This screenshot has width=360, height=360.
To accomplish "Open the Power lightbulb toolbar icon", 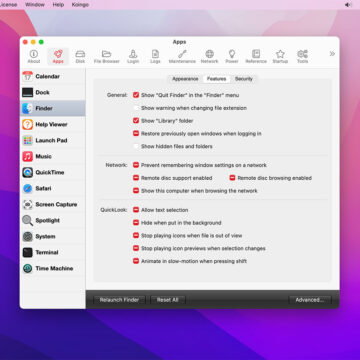I will pyautogui.click(x=232, y=57).
